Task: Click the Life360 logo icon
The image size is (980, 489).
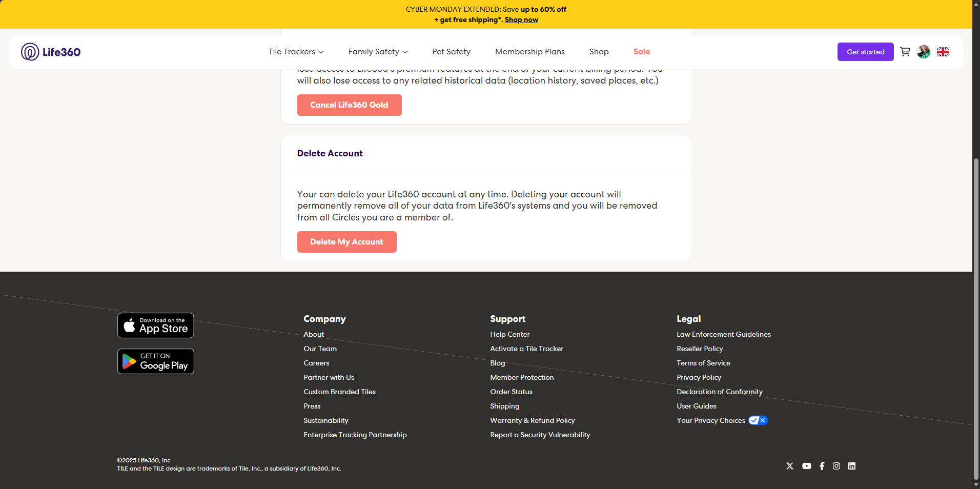Action: pos(30,52)
